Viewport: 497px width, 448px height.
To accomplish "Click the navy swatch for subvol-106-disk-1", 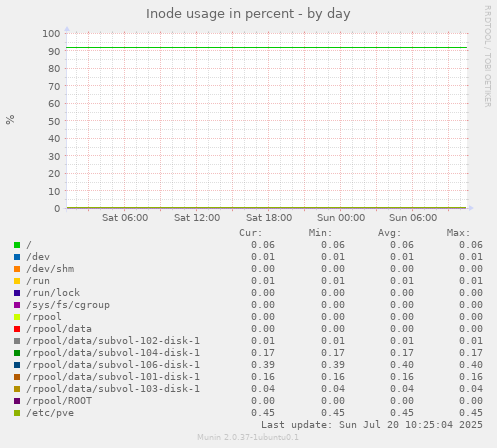I will pos(17,365).
